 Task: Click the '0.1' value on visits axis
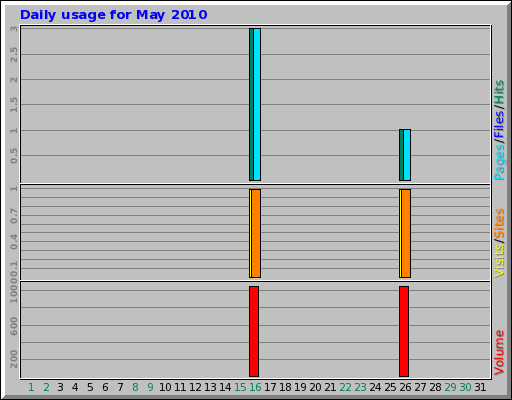(14, 269)
